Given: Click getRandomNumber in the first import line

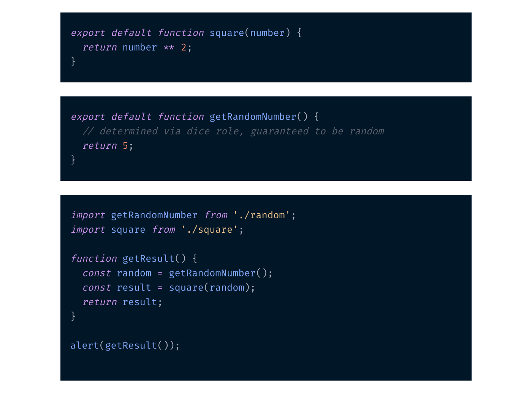Looking at the screenshot, I should pos(154,215).
